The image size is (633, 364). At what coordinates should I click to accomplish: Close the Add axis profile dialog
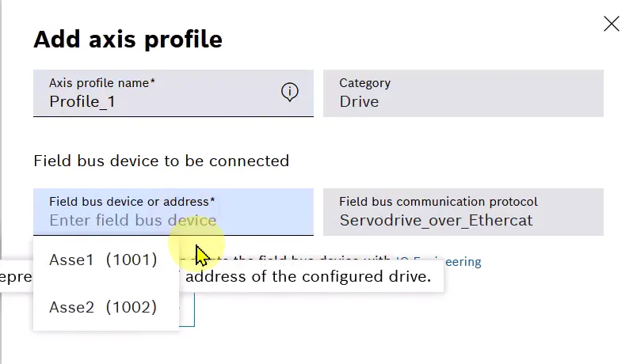coord(611,24)
